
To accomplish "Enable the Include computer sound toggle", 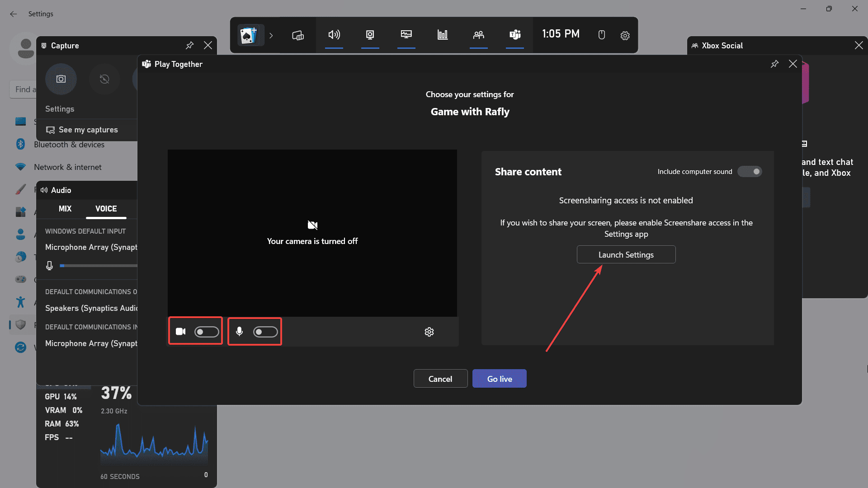I will click(x=750, y=172).
